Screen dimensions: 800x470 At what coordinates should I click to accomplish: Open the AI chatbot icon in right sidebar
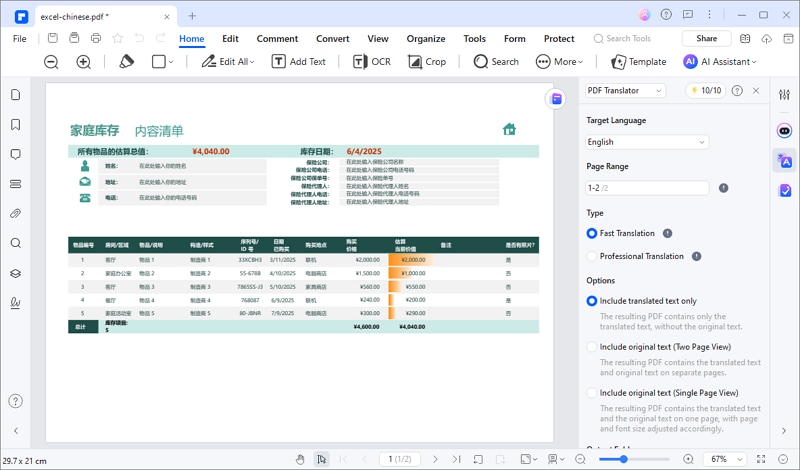tap(785, 131)
